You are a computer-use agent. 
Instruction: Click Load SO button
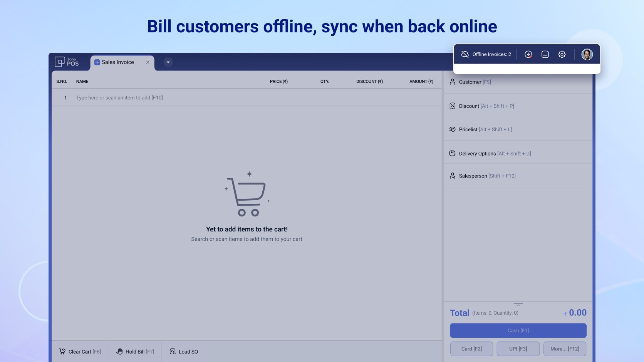coord(184,352)
